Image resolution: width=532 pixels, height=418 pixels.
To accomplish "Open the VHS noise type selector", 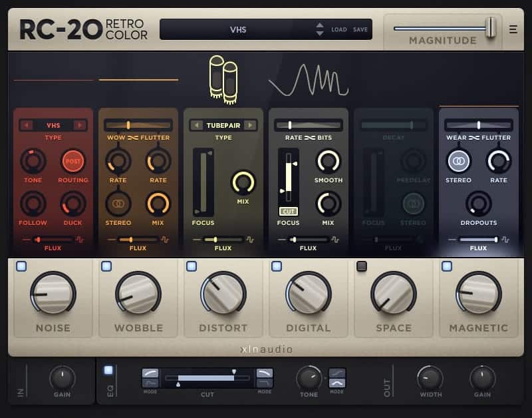I will point(53,125).
